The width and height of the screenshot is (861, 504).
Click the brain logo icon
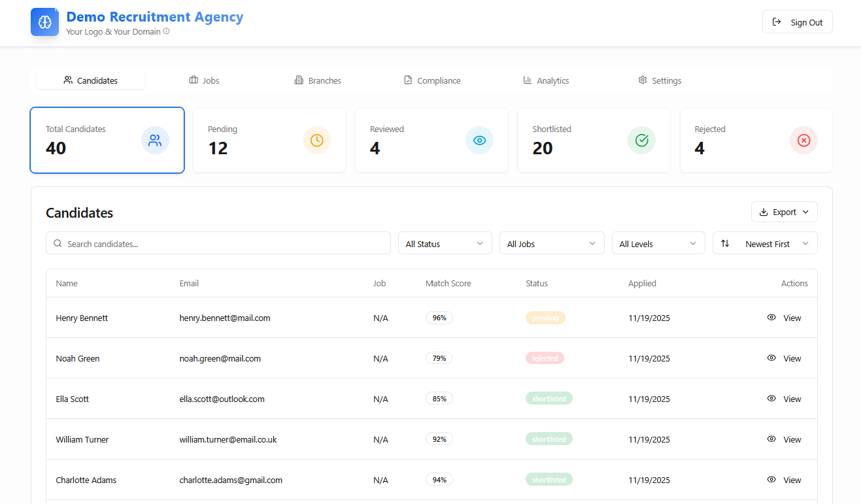coord(44,22)
